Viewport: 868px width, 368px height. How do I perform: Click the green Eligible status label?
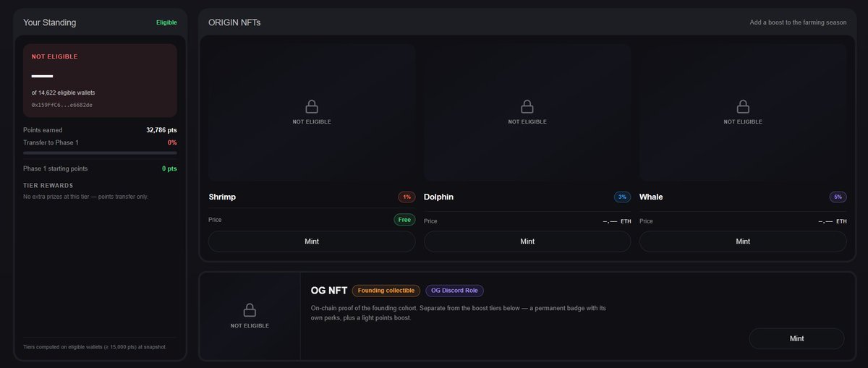166,22
